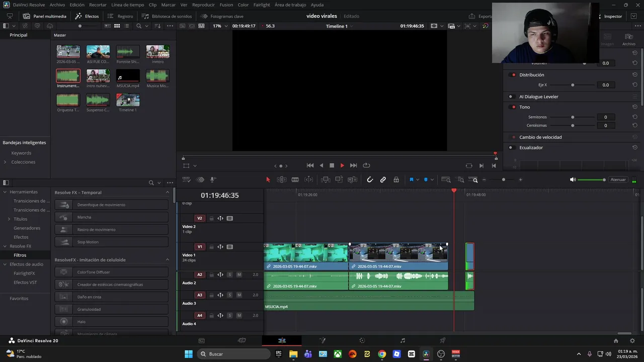Click the Overwrite clip icon
Screen dimensions: 644x362
click(339, 179)
